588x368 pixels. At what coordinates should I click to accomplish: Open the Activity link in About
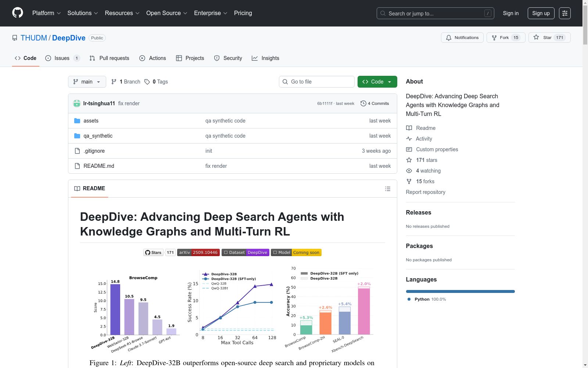[x=419, y=139]
